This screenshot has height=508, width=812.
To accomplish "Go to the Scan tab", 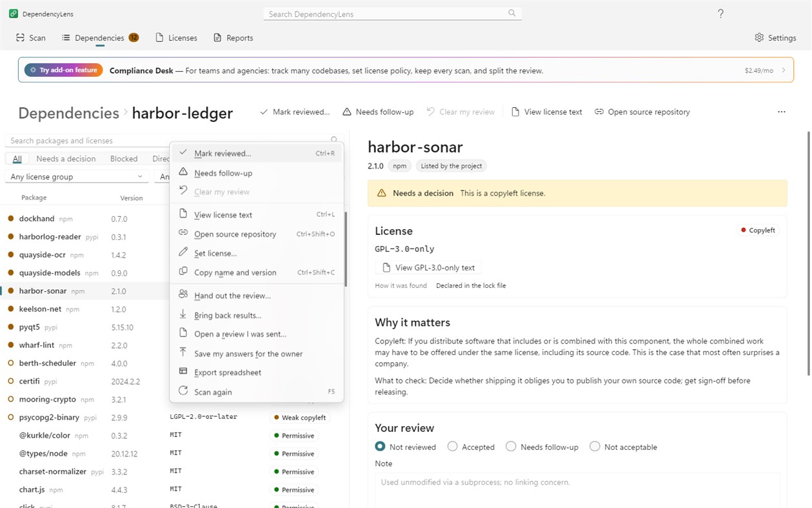I will pos(31,38).
